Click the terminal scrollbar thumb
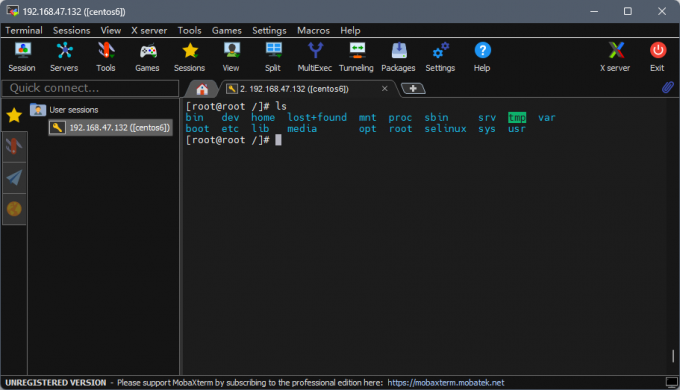 (673, 356)
